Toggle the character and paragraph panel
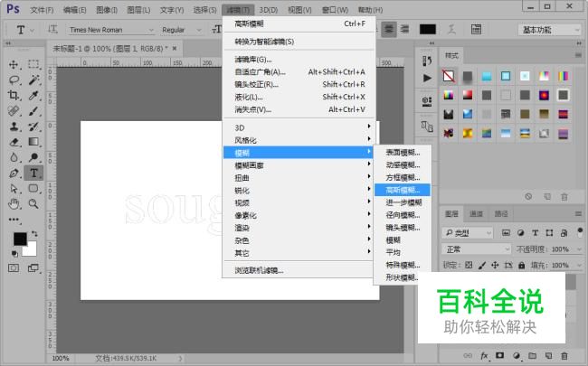The image size is (588, 366). point(476,29)
